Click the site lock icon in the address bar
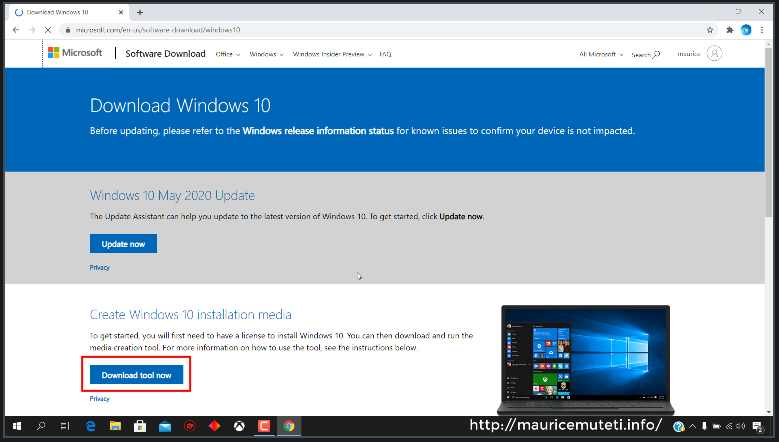 point(68,30)
